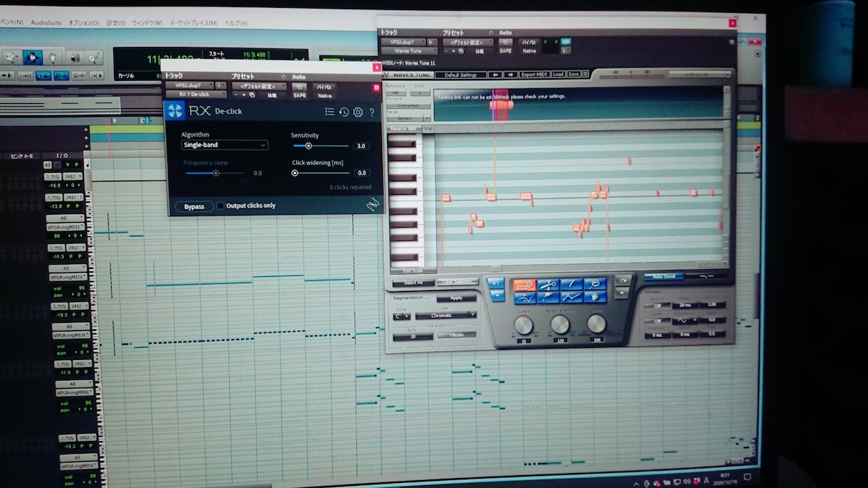This screenshot has width=868, height=488.
Task: Select the curve draw tool in Waves Tune
Action: click(525, 297)
